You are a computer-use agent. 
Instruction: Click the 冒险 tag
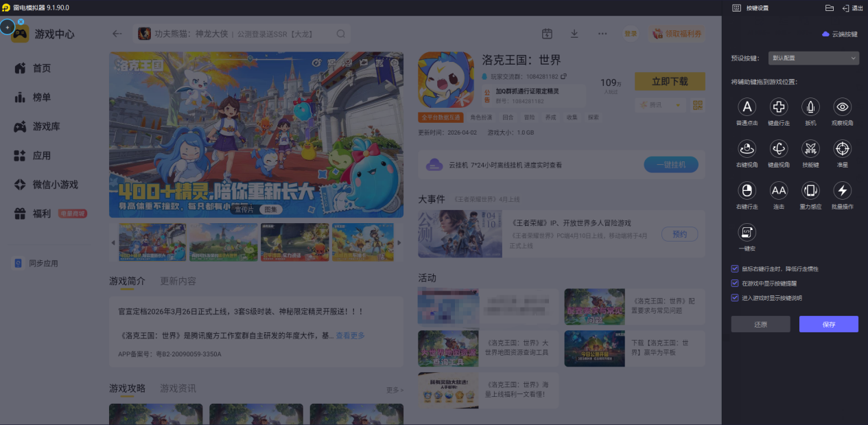(529, 117)
